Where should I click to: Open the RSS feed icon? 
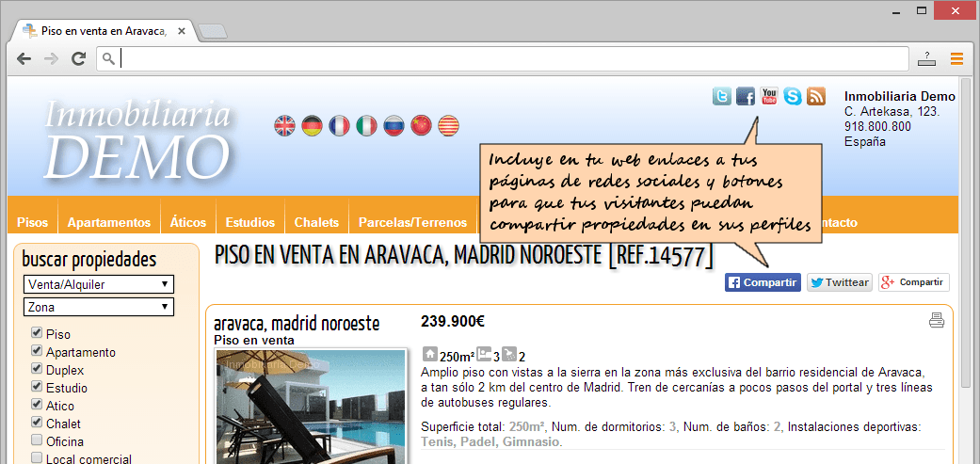[x=816, y=96]
